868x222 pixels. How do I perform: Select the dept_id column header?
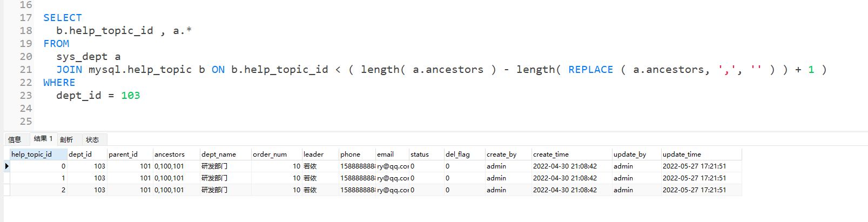(x=80, y=154)
